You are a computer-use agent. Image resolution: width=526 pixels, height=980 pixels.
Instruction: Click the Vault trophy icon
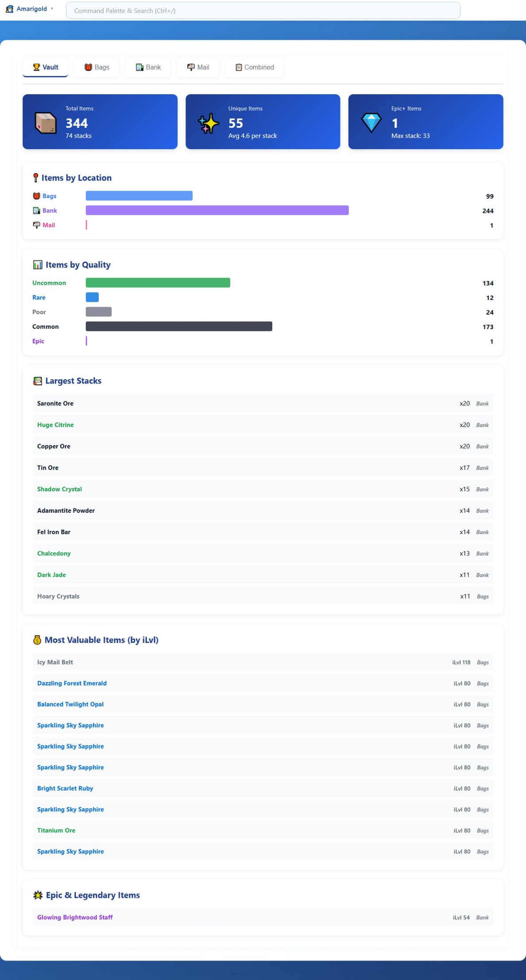[x=36, y=67]
